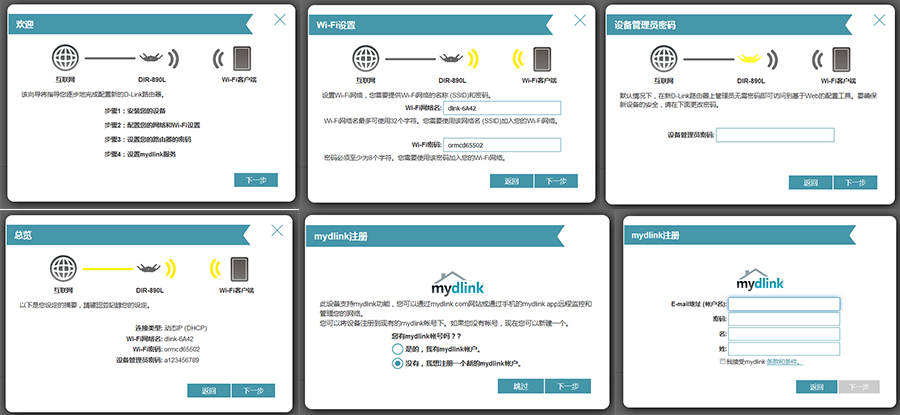Close the 总览 summary dialog
The width and height of the screenshot is (900, 415).
point(277,230)
